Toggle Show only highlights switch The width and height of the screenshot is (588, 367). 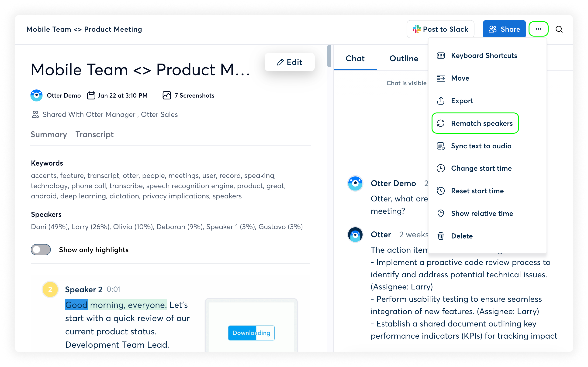[x=41, y=250]
